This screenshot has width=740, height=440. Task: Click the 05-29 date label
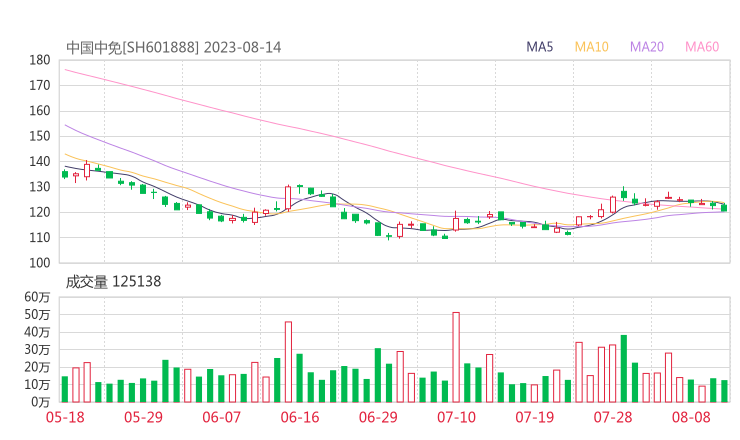coord(143,417)
